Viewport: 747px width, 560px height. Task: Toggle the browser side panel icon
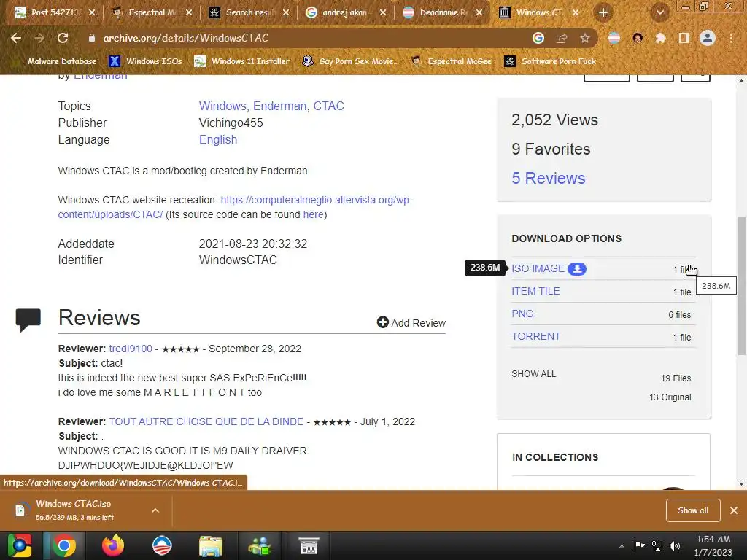coord(684,38)
